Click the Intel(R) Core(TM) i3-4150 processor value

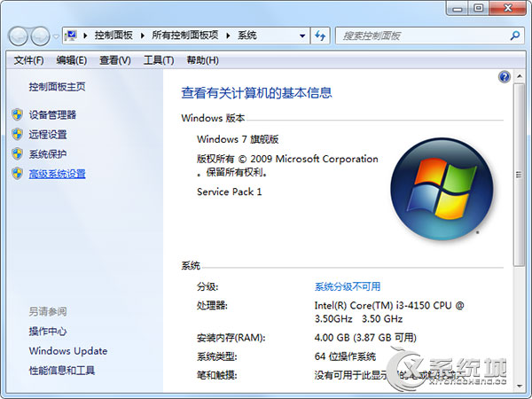[389, 312]
